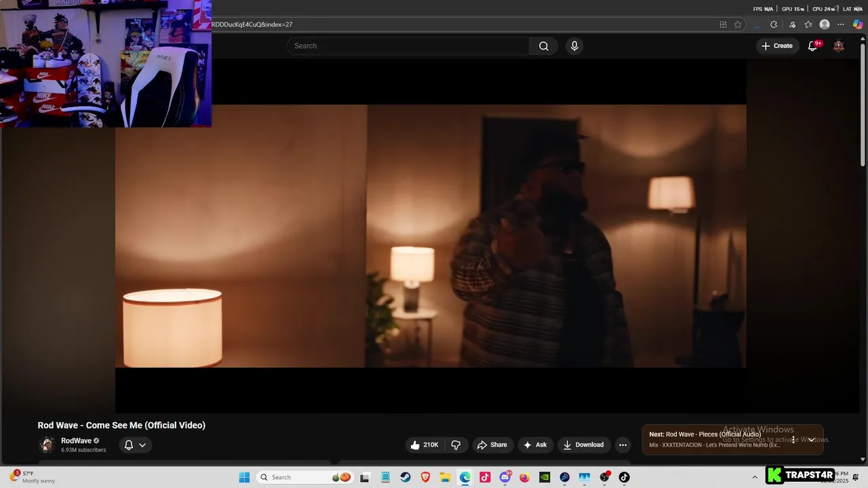Open TikTok black icon on taskbar
Viewport: 868px width, 488px height.
[x=624, y=477]
